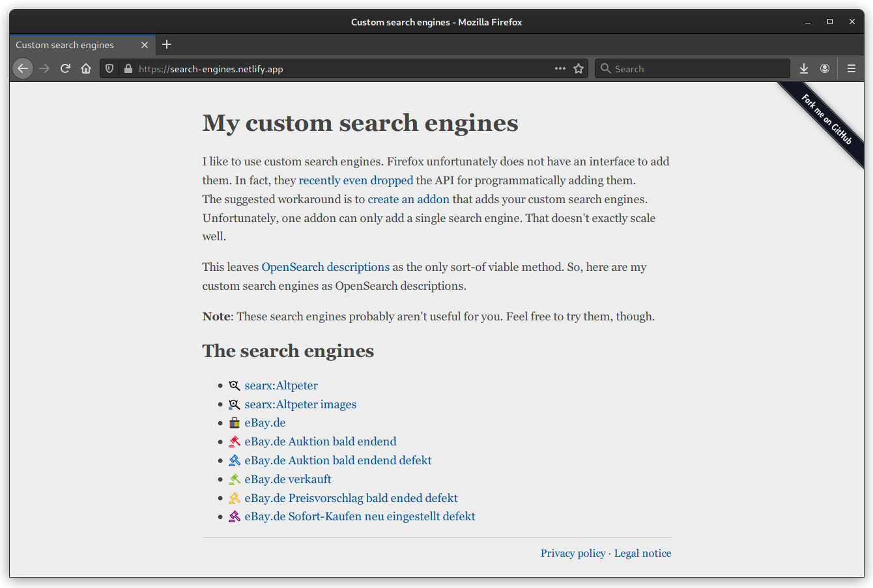Click the searx:Altpeter magnifier icon
Viewport: 873px width, 588px height.
click(235, 385)
